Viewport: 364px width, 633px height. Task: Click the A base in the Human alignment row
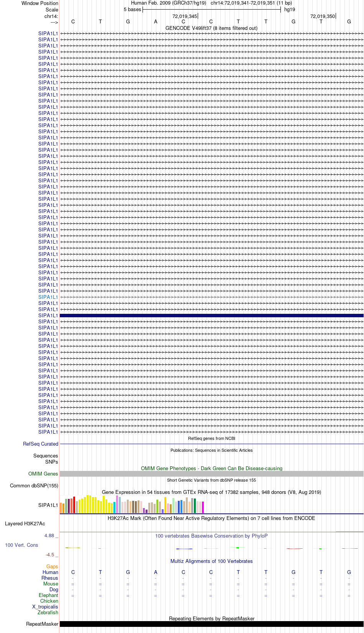point(156,572)
